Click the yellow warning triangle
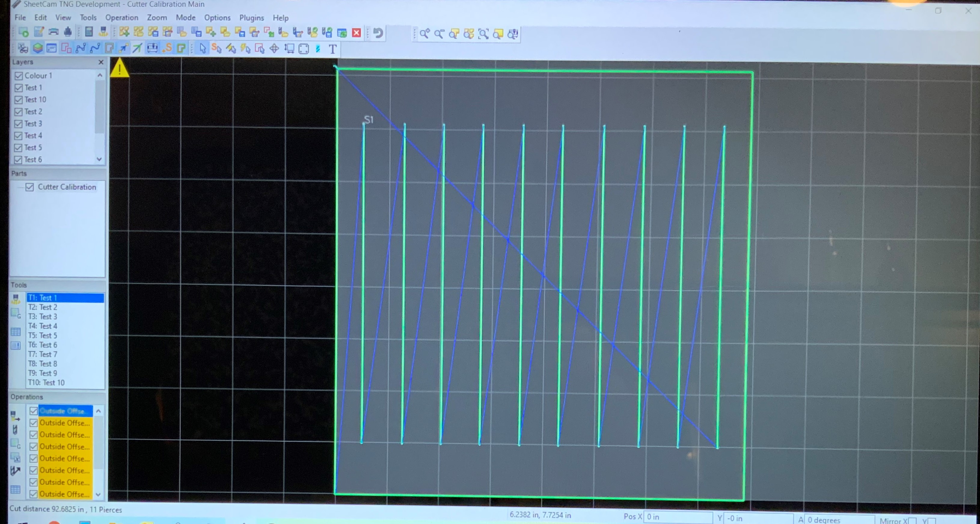The image size is (980, 524). click(119, 68)
